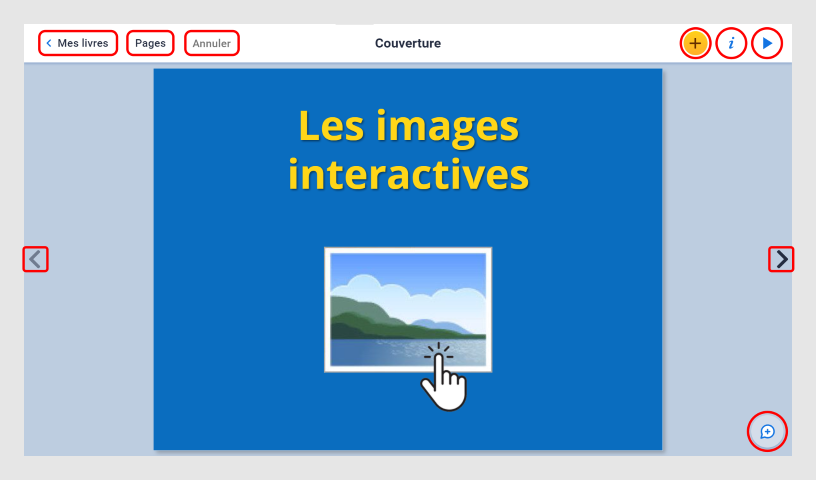Click the grey margin left of the cover page
Image resolution: width=816 pixels, height=480 pixels.
coord(90,350)
